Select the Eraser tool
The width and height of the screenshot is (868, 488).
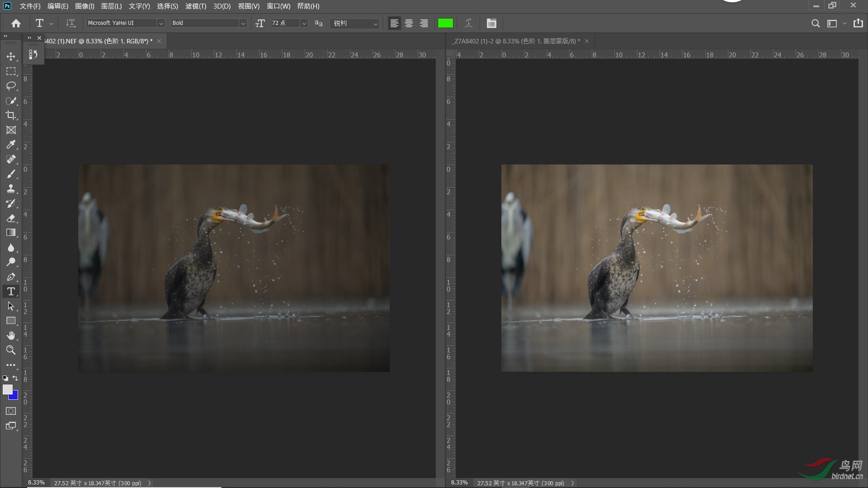pyautogui.click(x=11, y=218)
